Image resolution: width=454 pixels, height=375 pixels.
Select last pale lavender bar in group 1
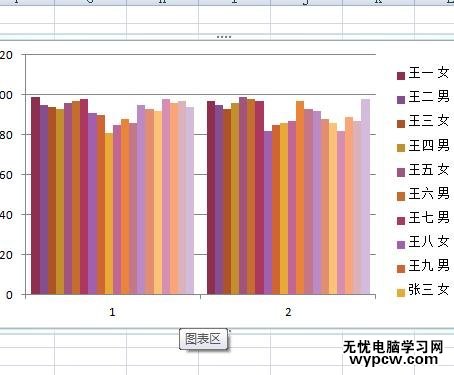(190, 201)
